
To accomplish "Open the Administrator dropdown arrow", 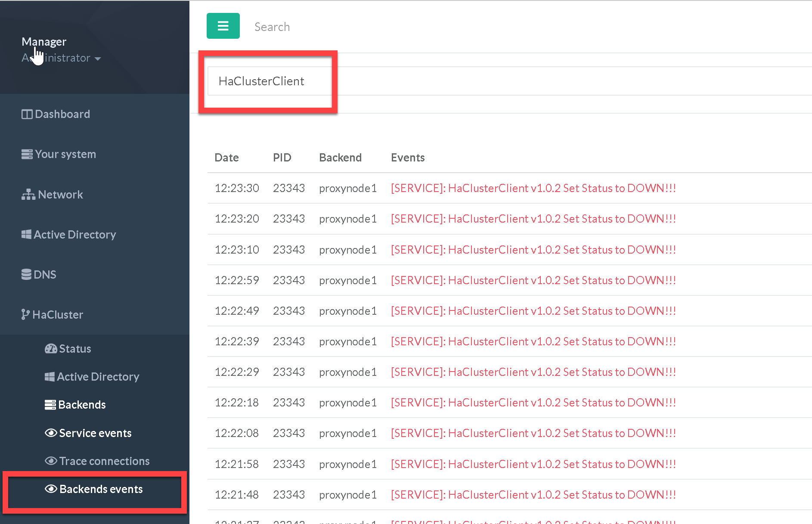I will [x=98, y=59].
